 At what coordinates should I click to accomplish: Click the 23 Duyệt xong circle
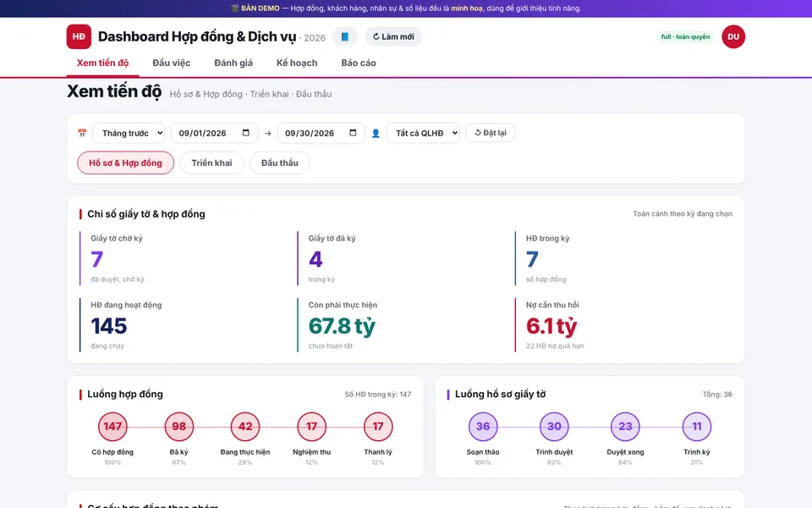tap(625, 426)
